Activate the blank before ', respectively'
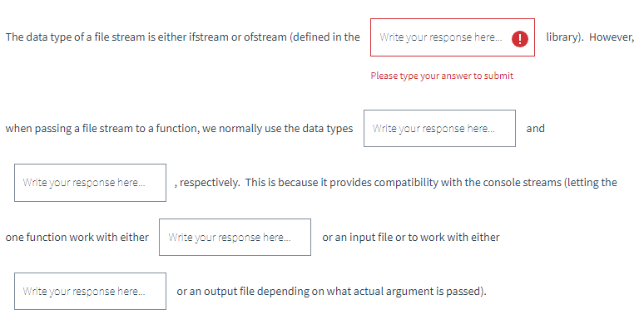This screenshot has width=644, height=334. (91, 183)
